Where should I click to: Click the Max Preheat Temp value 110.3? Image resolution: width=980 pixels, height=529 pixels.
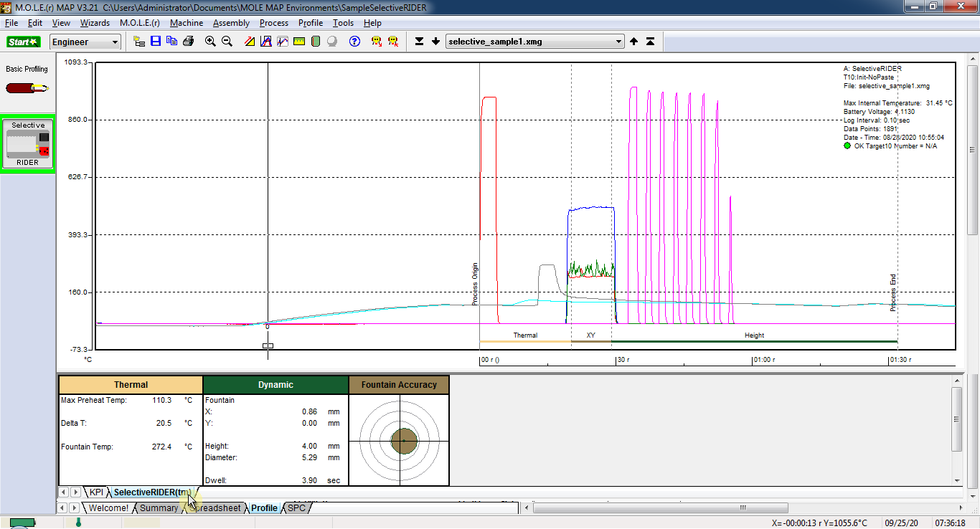161,401
